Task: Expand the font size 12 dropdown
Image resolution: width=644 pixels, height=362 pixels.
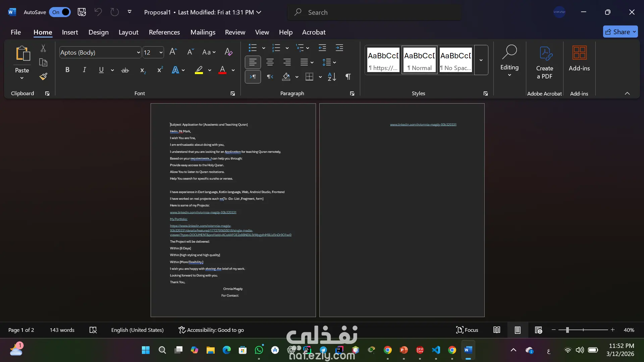Action: click(x=161, y=52)
